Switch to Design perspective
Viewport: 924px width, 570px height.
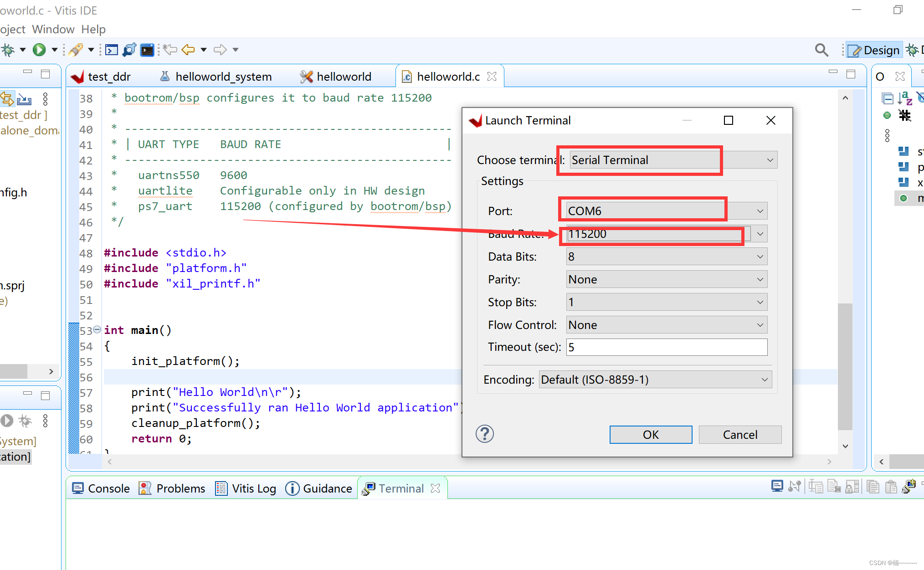(x=874, y=50)
